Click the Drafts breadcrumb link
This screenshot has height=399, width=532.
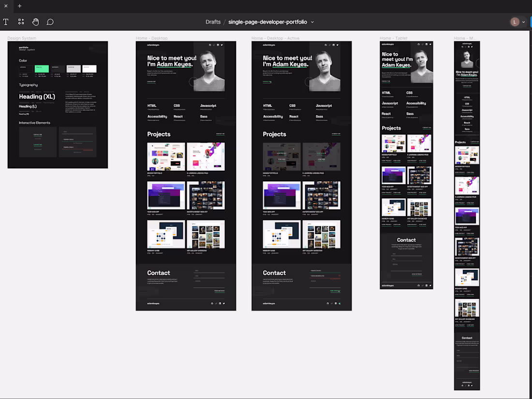pyautogui.click(x=213, y=22)
